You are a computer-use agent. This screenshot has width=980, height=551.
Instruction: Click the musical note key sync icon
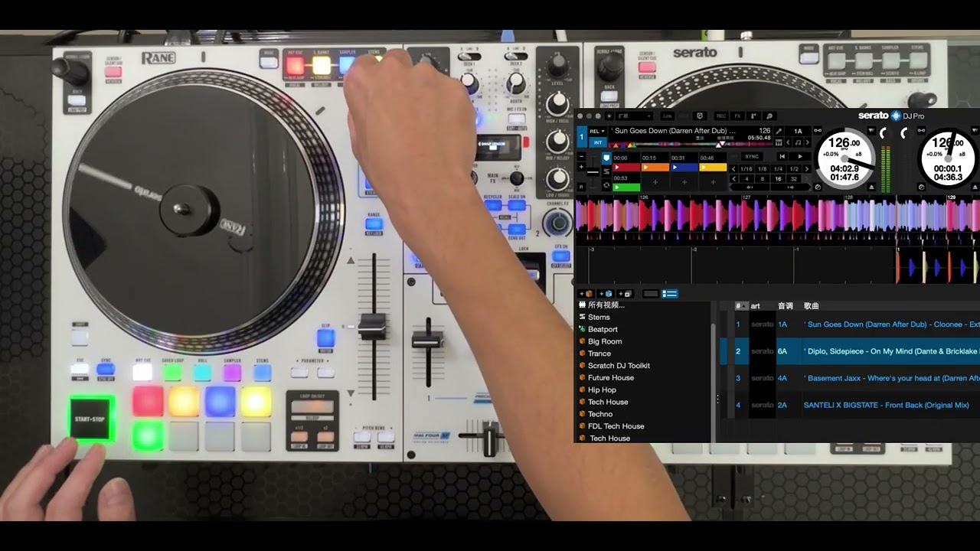pyautogui.click(x=798, y=142)
